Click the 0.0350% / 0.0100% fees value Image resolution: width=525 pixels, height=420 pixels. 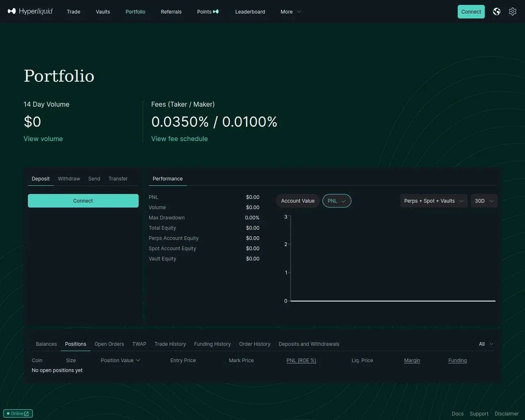215,122
